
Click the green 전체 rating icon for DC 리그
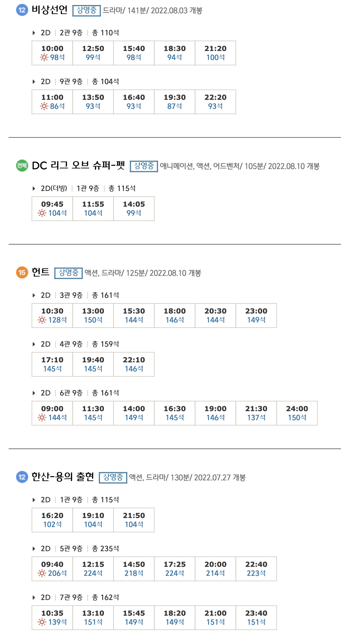[22, 165]
